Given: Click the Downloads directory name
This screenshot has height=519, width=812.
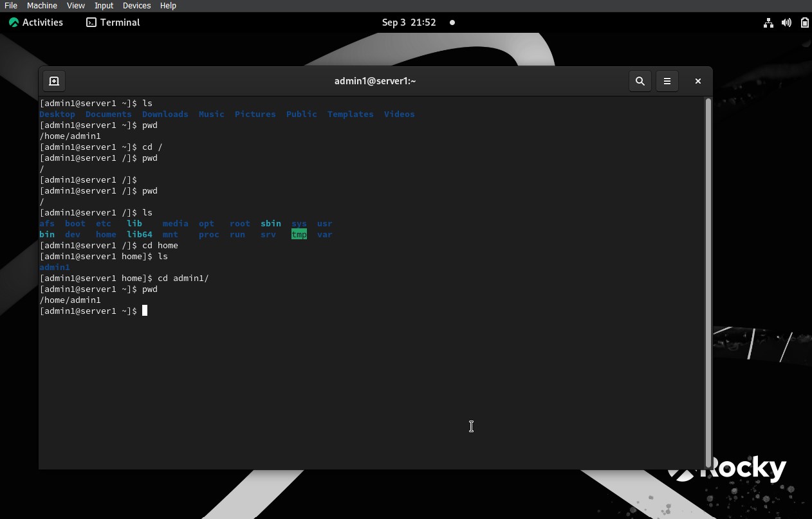Looking at the screenshot, I should [x=165, y=114].
